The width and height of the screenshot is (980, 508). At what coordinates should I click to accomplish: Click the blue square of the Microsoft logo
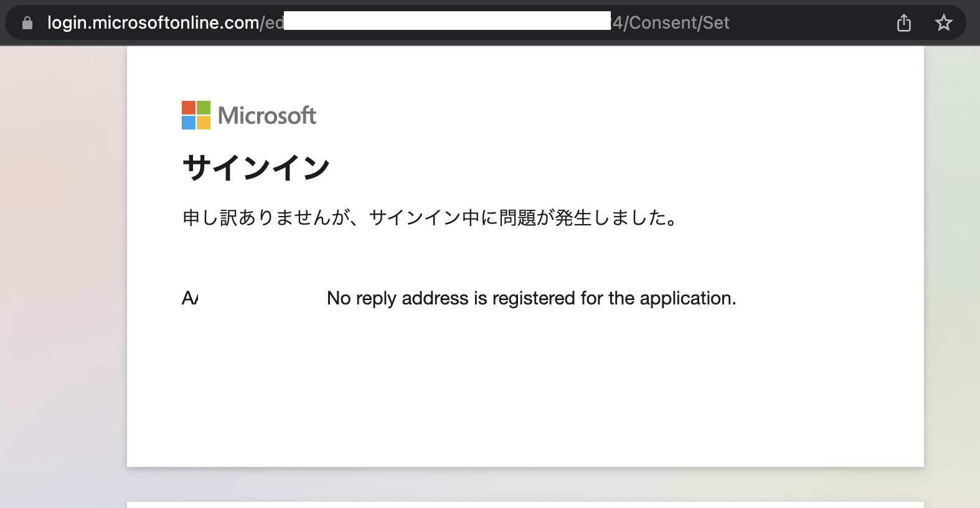[187, 123]
